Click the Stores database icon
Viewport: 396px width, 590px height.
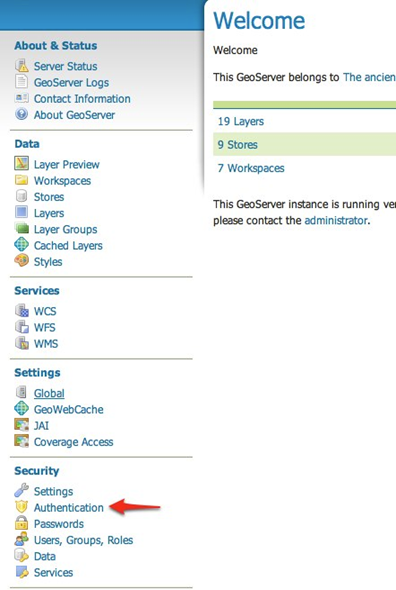(x=21, y=196)
